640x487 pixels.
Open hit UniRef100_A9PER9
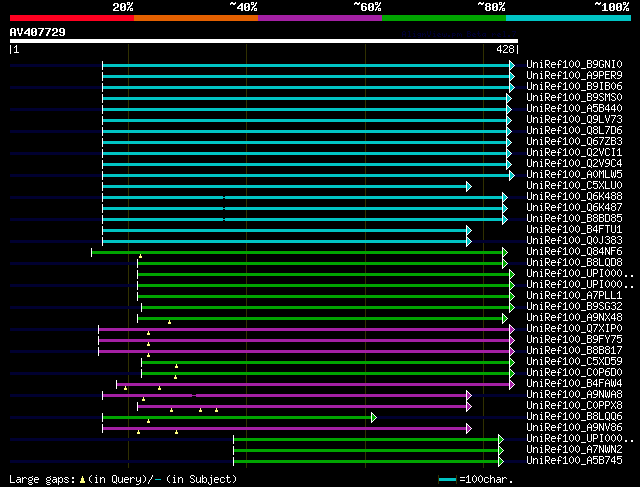pyautogui.click(x=574, y=76)
